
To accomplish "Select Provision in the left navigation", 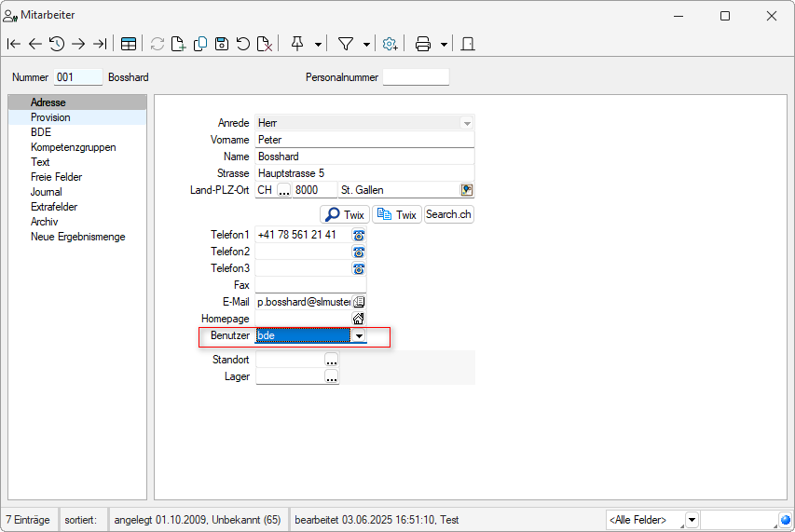I will [50, 117].
